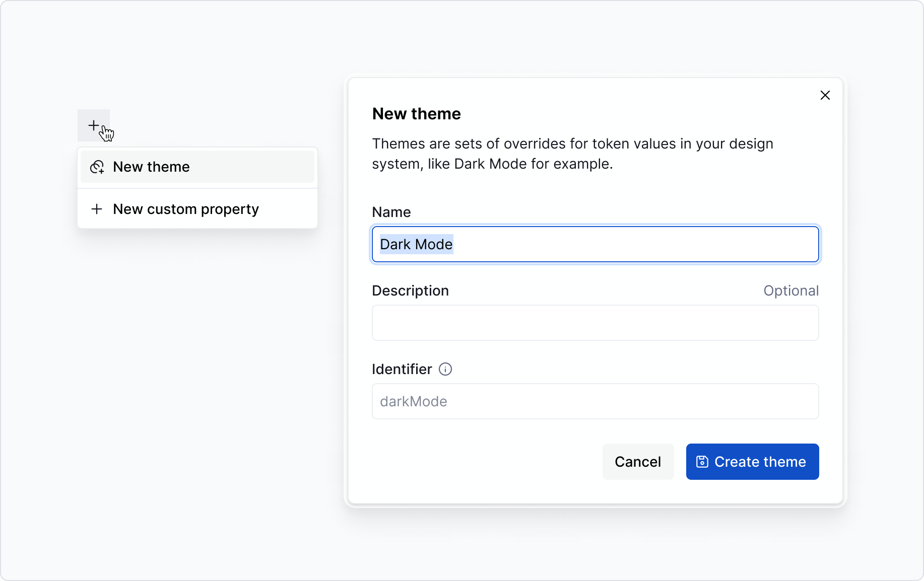Click the themes description paragraph text
Screen dimensions: 924x581
point(572,154)
